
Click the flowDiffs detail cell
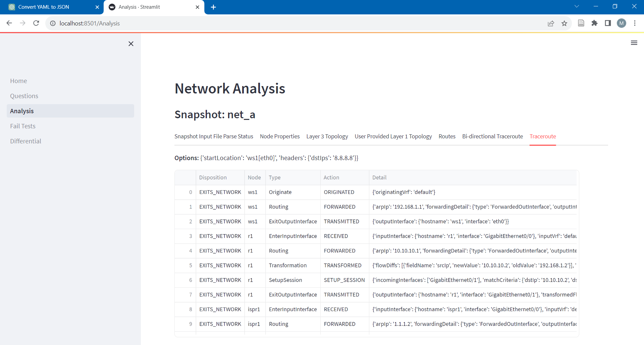coord(473,265)
